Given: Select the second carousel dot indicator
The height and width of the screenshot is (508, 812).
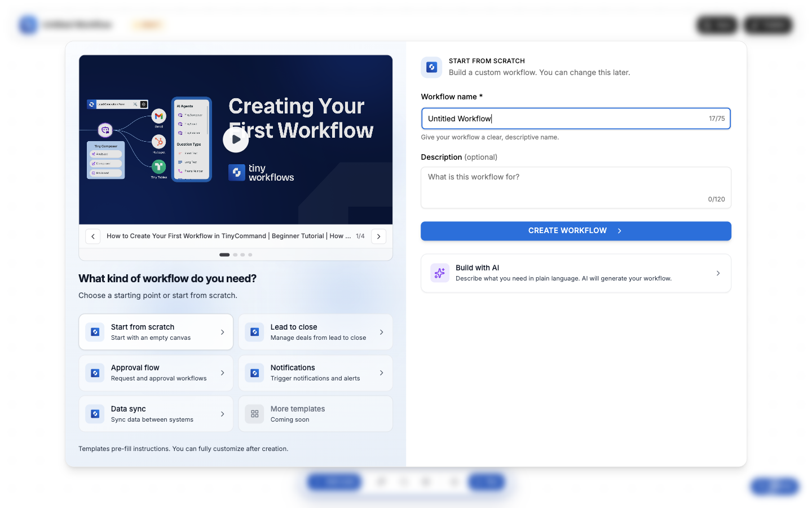Looking at the screenshot, I should [235, 255].
